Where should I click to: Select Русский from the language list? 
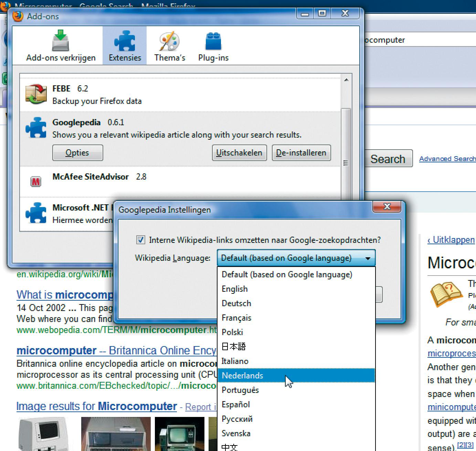(296, 419)
